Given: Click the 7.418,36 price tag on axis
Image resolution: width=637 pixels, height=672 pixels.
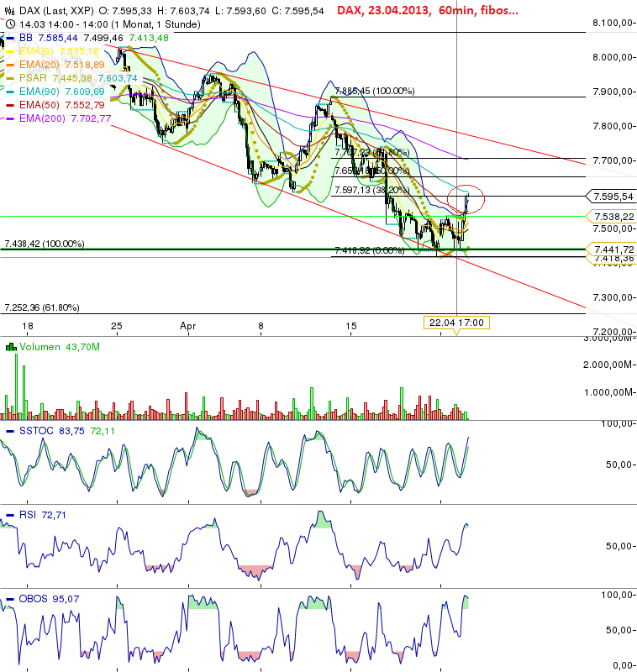Looking at the screenshot, I should click(613, 258).
